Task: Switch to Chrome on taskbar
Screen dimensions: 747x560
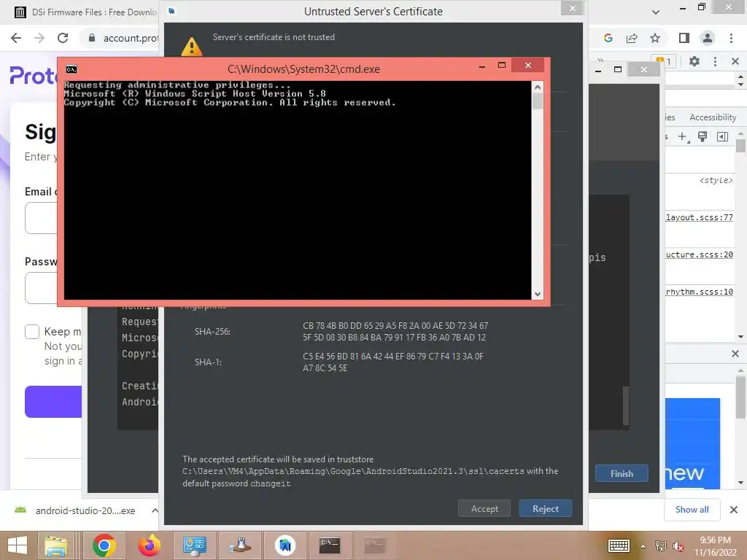Action: coord(104,545)
